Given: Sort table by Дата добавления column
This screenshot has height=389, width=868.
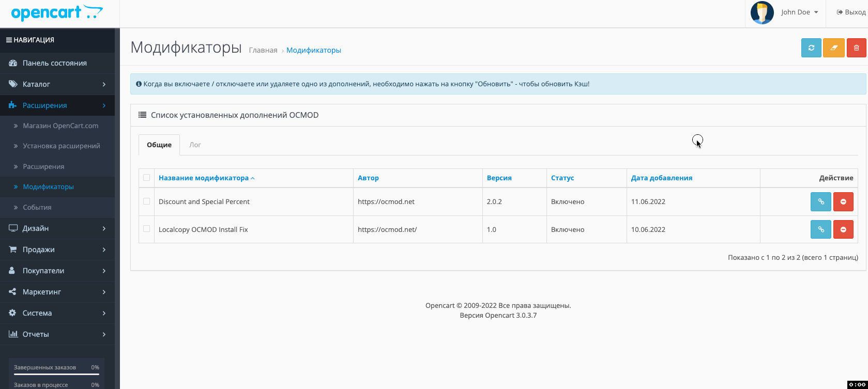Looking at the screenshot, I should click(661, 178).
